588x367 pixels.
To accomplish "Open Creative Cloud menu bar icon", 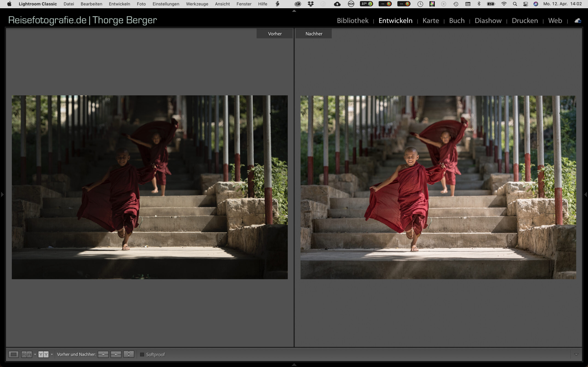I will [298, 4].
